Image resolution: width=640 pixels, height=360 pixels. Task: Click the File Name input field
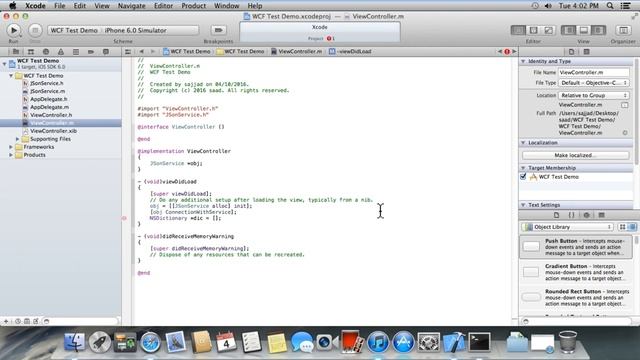[593, 72]
